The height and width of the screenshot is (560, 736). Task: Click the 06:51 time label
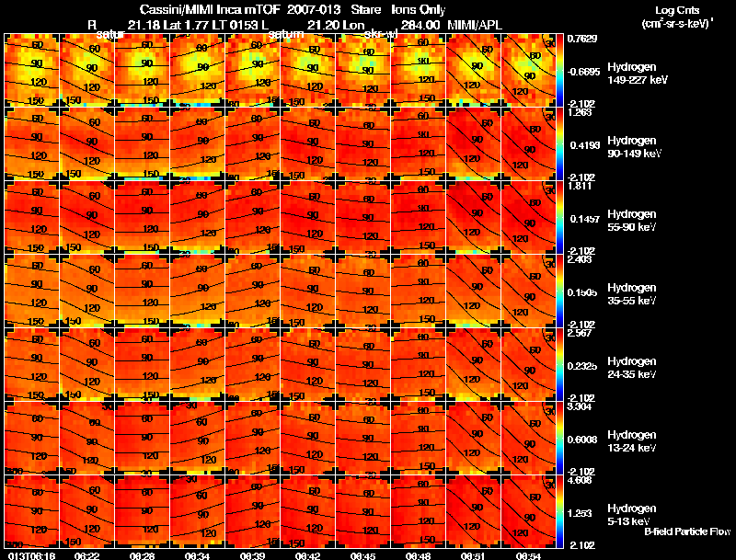pyautogui.click(x=473, y=555)
